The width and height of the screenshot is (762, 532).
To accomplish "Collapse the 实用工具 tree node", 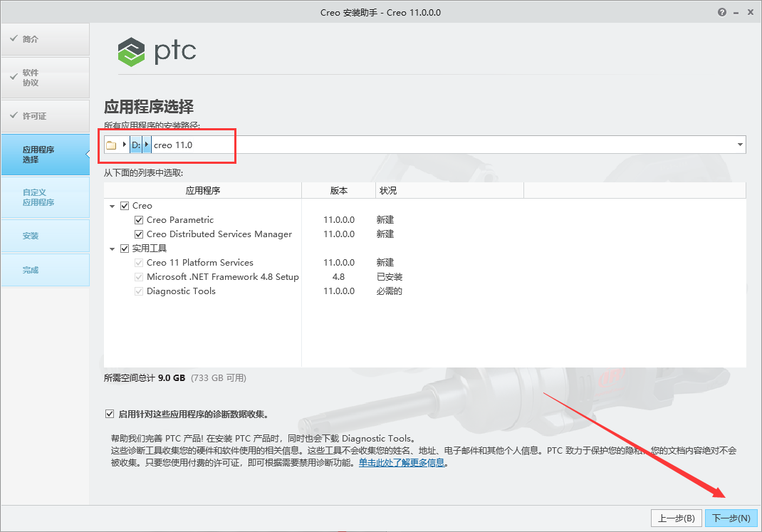I will point(112,248).
